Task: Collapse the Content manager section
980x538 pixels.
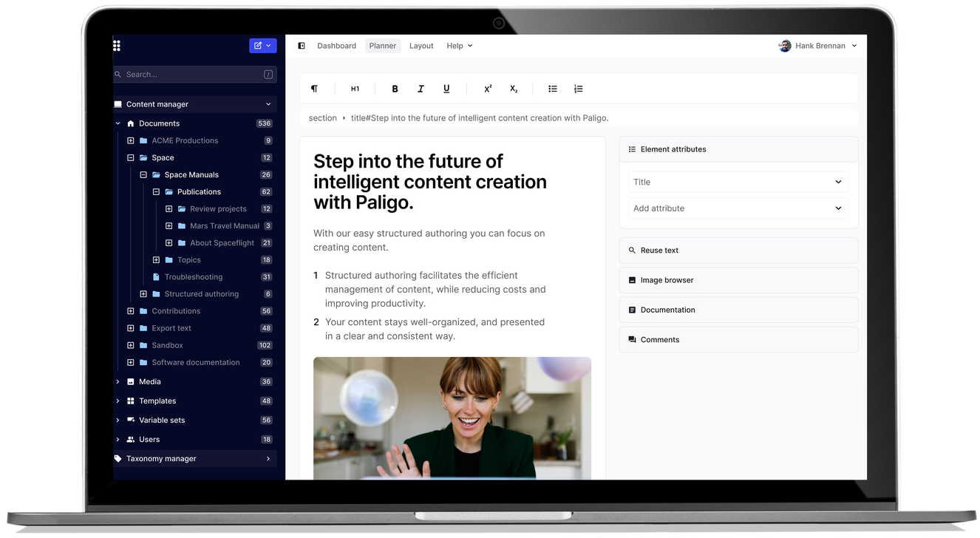Action: click(268, 104)
